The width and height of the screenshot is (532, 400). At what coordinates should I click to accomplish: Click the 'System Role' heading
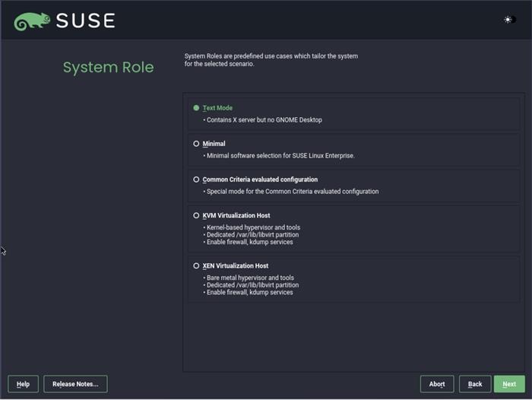coord(108,67)
